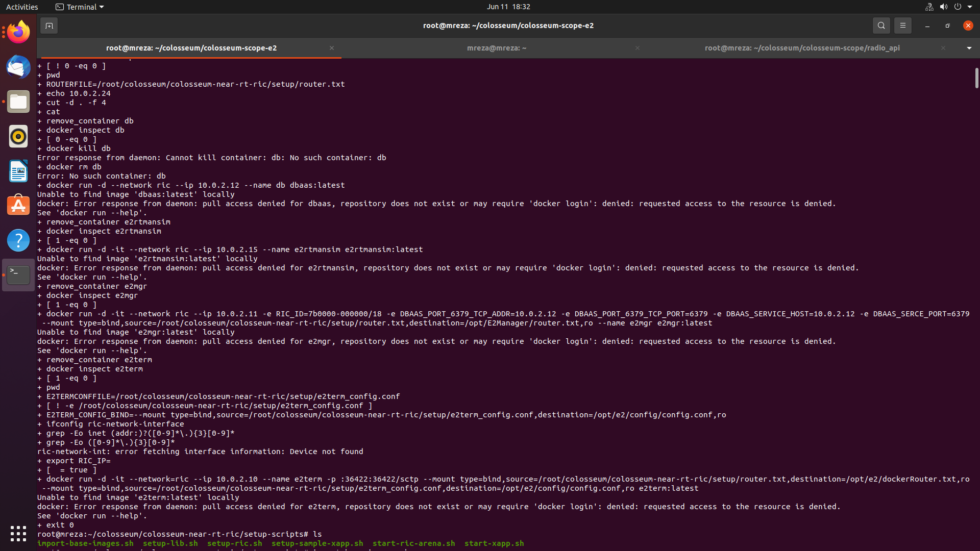Open Ubuntu Software center
The image size is (980, 551).
(18, 206)
